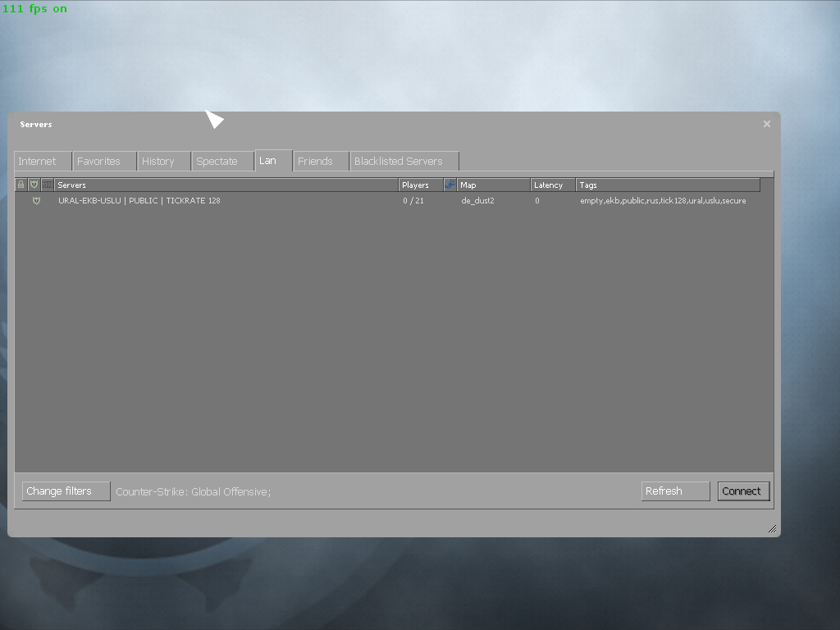Click the VAC shield icon on URAL-EKB-USLU row
Screen dimensions: 840x630
point(36,201)
